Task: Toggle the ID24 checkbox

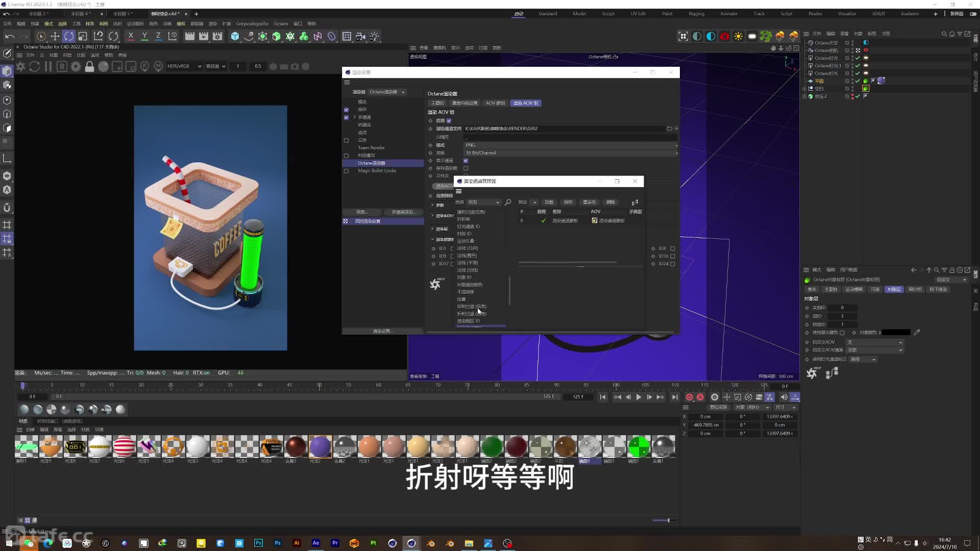Action: click(672, 264)
